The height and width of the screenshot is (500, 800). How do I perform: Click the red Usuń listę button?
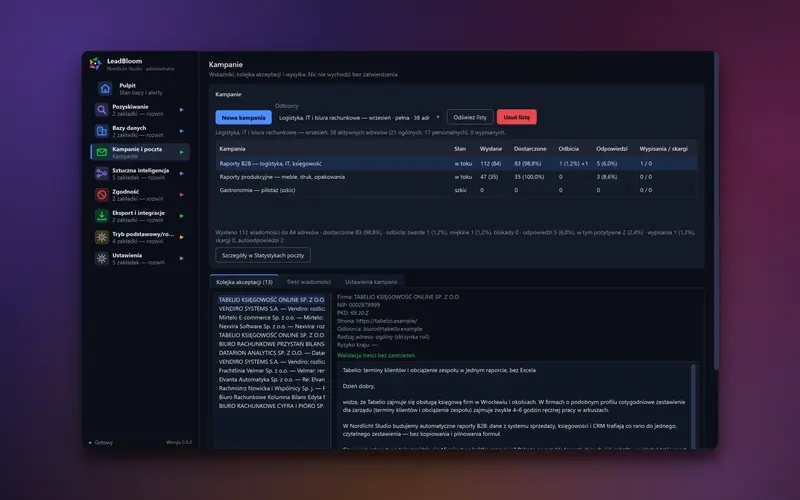(x=517, y=117)
